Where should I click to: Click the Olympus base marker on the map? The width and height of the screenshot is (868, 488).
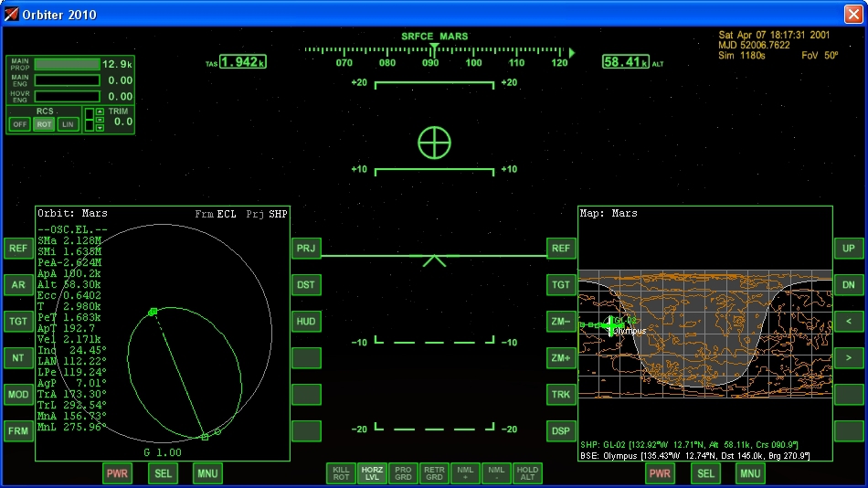point(611,325)
